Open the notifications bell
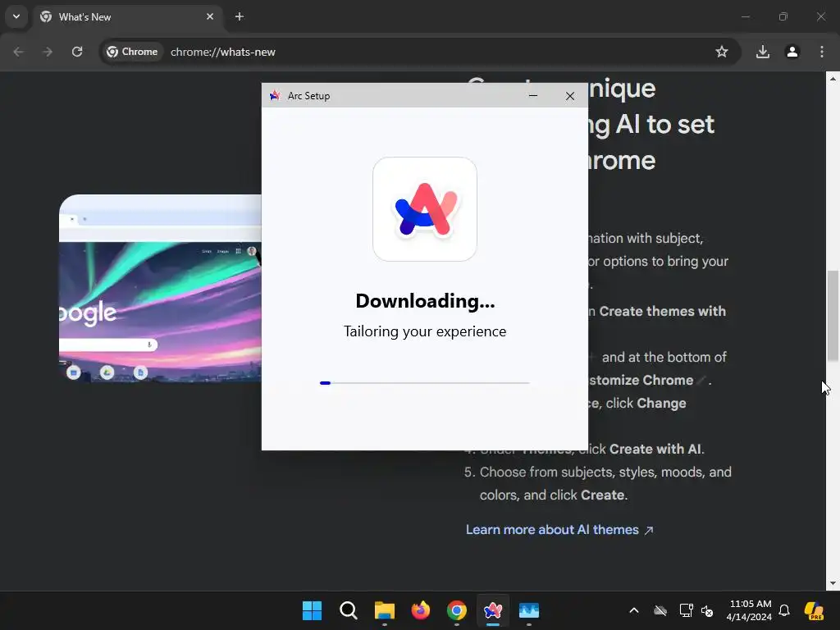 pos(784,610)
